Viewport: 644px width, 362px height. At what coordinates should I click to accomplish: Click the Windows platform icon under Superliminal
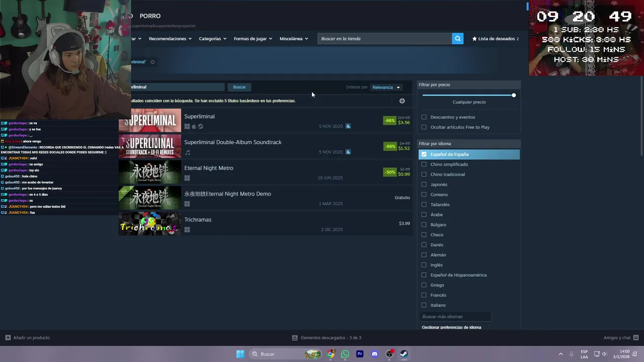tap(187, 127)
